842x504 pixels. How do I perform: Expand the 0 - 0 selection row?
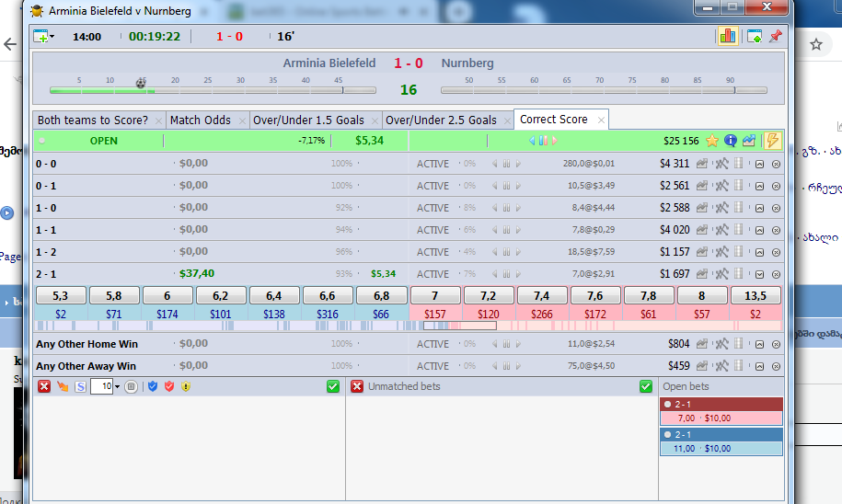759,165
